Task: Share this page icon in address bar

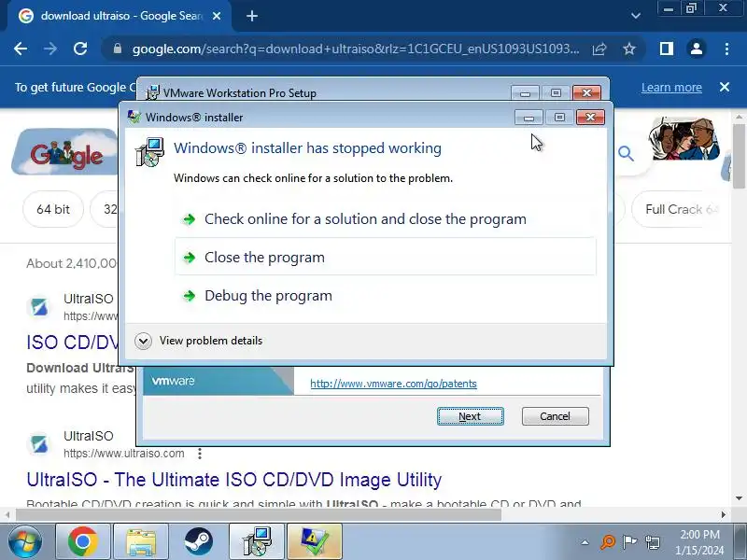Action: 599,49
